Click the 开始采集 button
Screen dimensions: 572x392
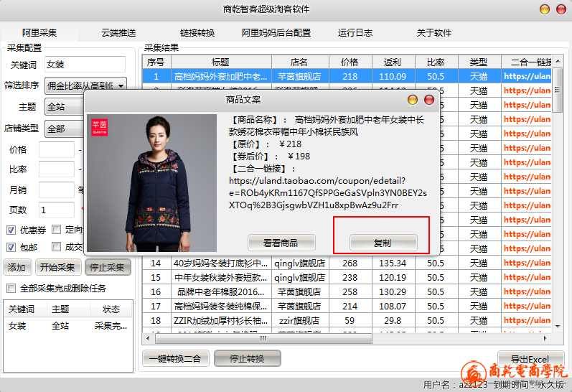(x=57, y=268)
